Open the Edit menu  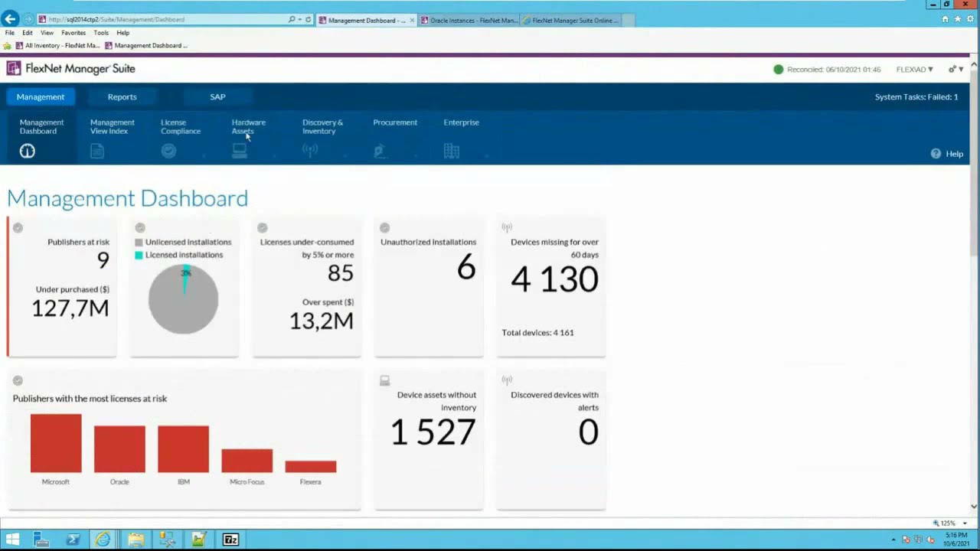click(28, 33)
